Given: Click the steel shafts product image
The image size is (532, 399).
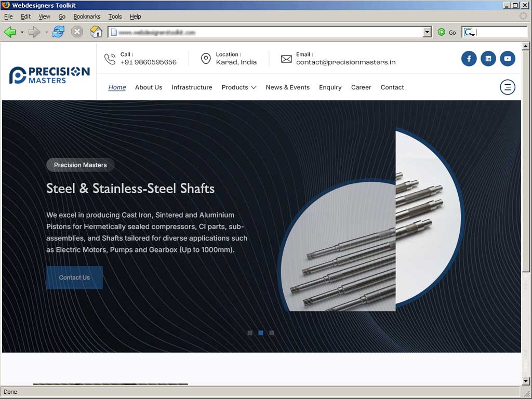Looking at the screenshot, I should (x=370, y=219).
